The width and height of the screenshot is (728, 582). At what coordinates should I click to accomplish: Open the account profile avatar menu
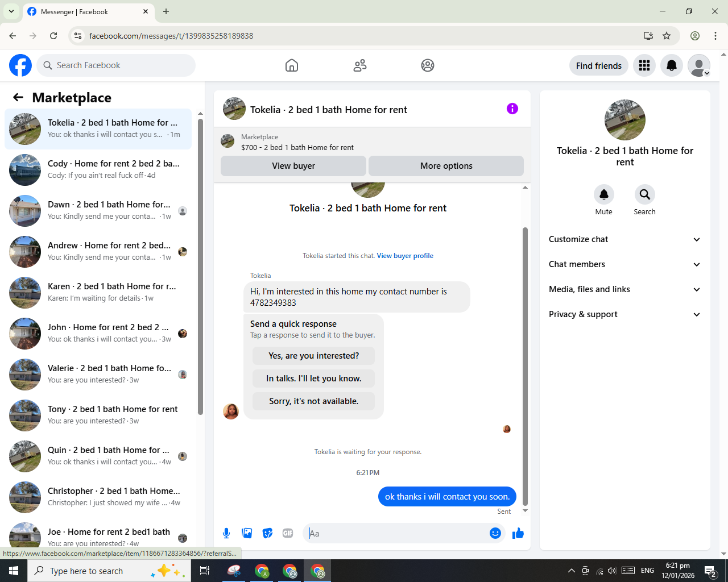[x=699, y=66]
